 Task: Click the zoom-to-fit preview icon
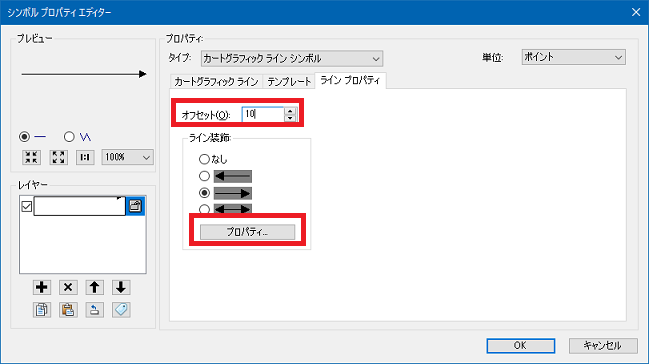[x=31, y=157]
